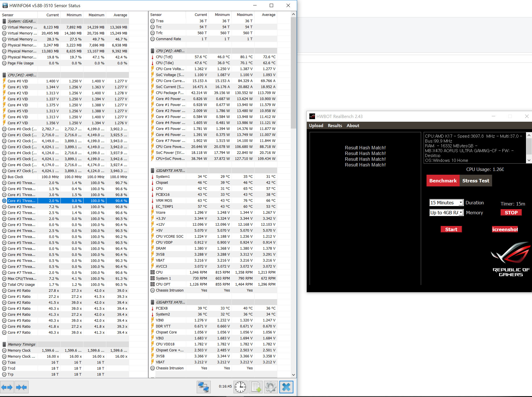Select the Tcas timing row
This screenshot has width=532, height=397.
point(65,362)
